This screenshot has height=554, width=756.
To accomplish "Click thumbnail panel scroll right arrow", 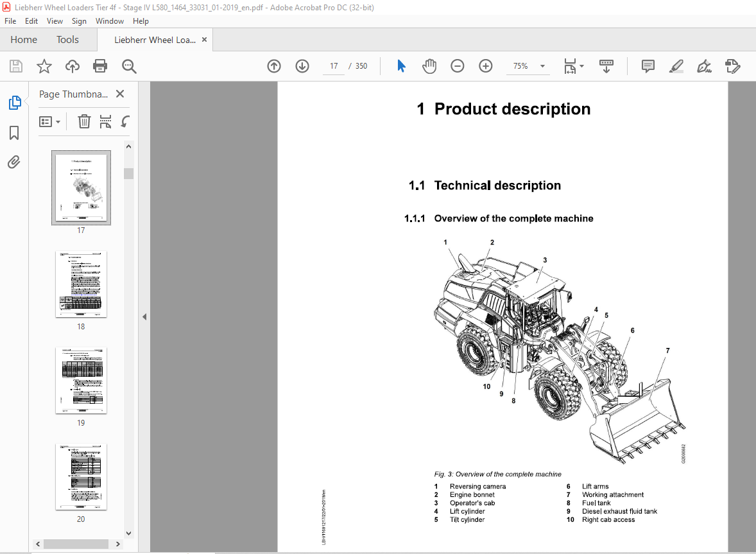I will 117,544.
